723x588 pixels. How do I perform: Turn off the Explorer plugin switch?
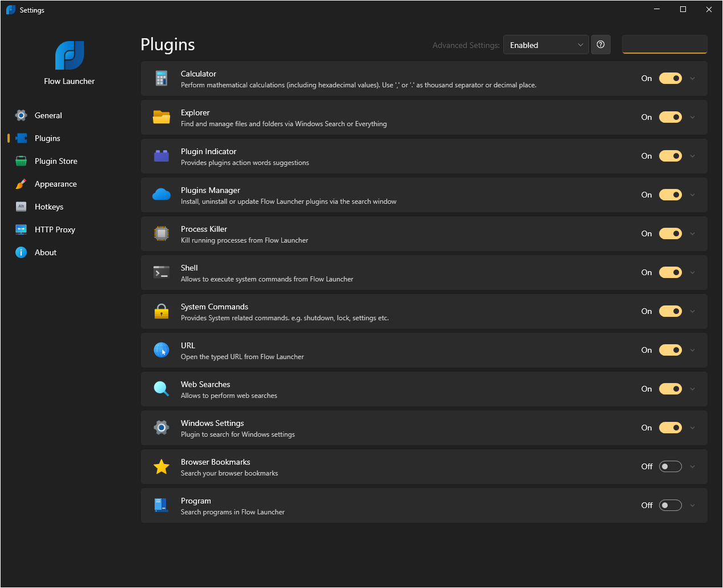[671, 117]
